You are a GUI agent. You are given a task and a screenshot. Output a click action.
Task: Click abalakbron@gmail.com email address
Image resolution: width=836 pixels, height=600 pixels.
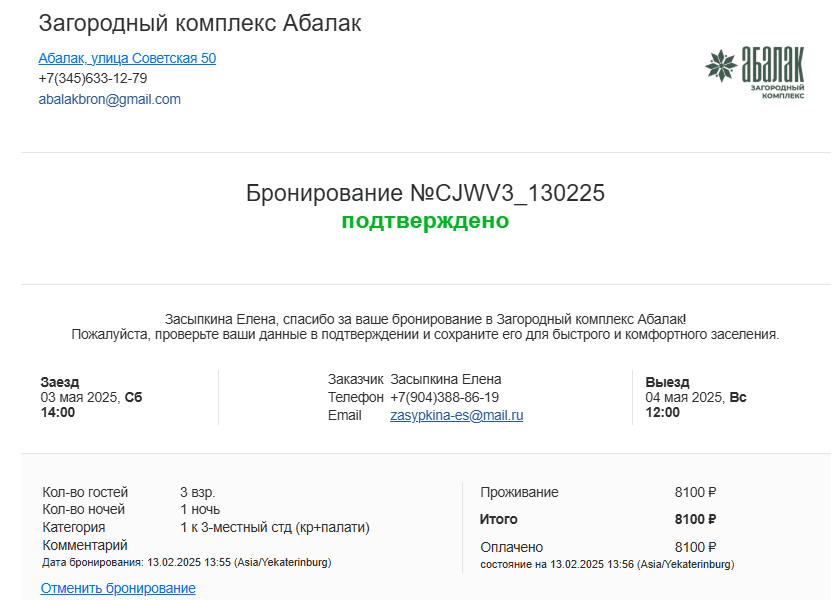pos(109,99)
